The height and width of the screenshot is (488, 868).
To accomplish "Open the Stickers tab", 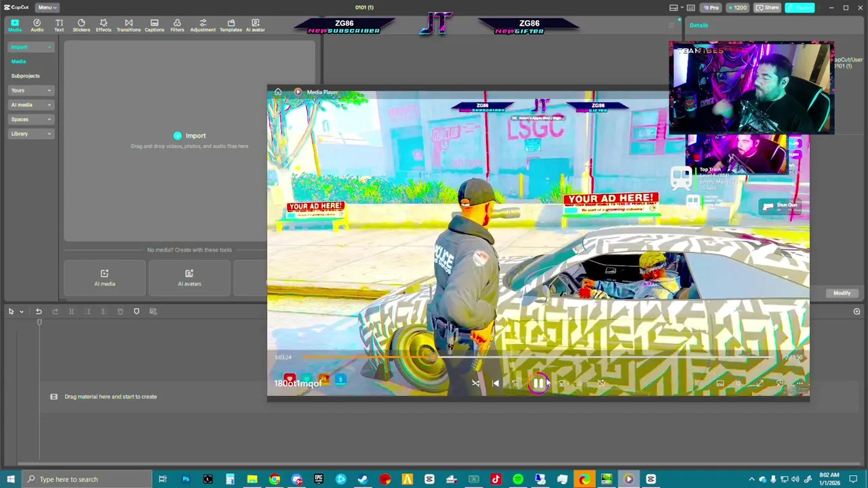I will (x=81, y=25).
